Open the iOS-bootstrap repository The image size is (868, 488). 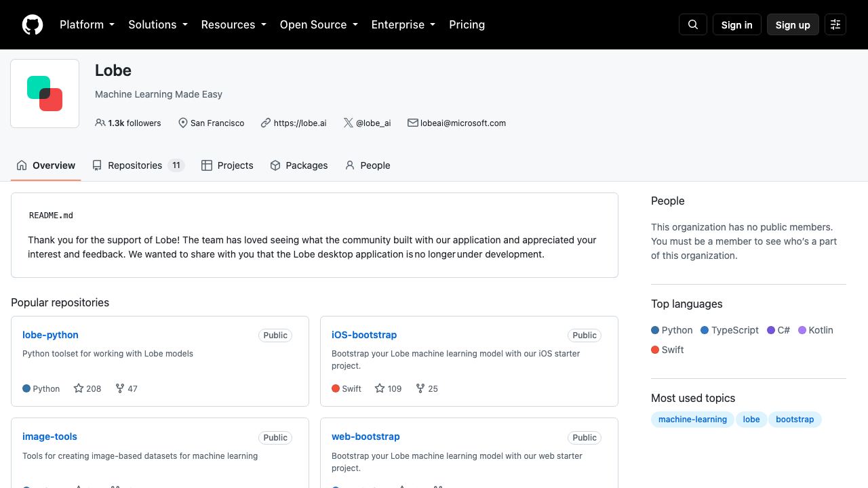[x=364, y=335]
